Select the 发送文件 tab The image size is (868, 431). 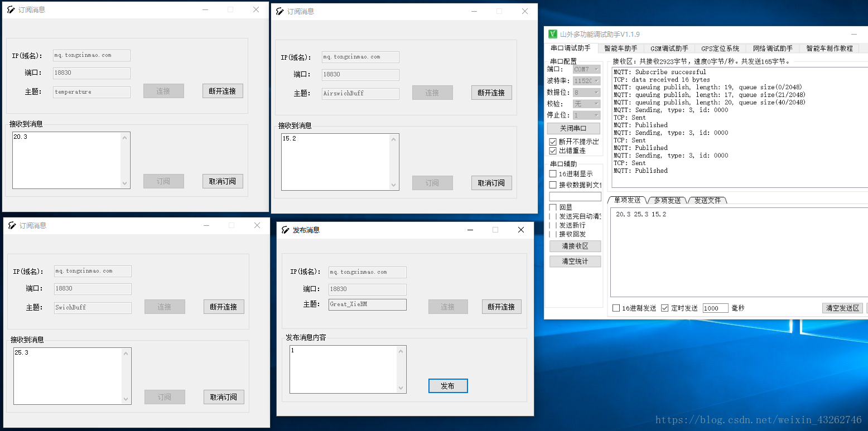coord(707,200)
